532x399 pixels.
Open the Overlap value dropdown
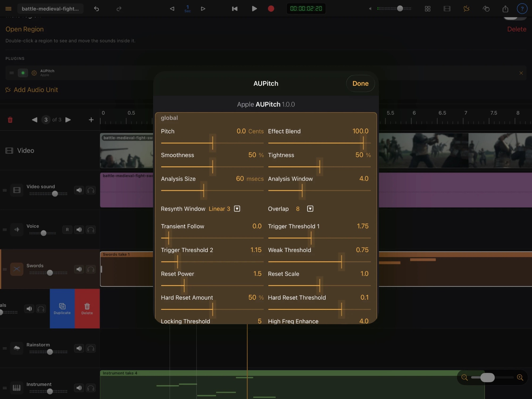(310, 209)
